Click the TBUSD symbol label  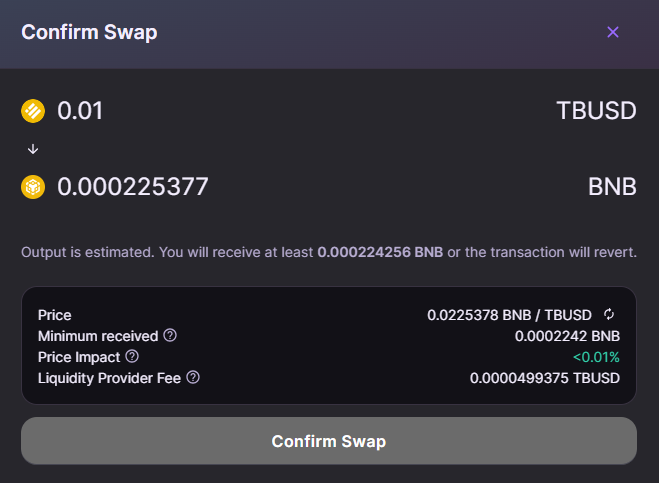tap(596, 111)
